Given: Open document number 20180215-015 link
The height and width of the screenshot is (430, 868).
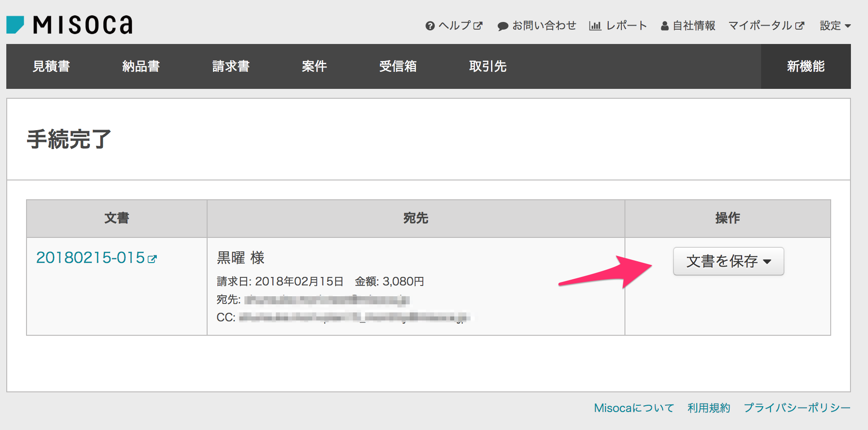Looking at the screenshot, I should (x=90, y=258).
